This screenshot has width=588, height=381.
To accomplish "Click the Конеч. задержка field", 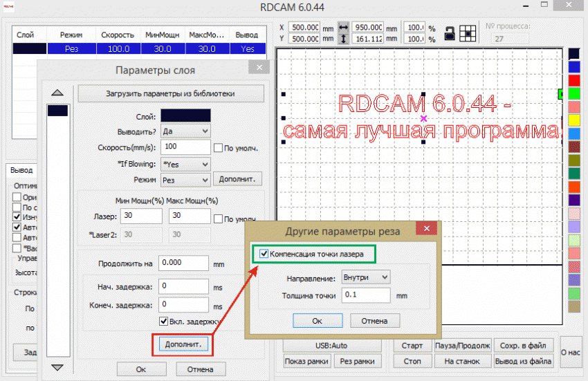I will point(183,304).
